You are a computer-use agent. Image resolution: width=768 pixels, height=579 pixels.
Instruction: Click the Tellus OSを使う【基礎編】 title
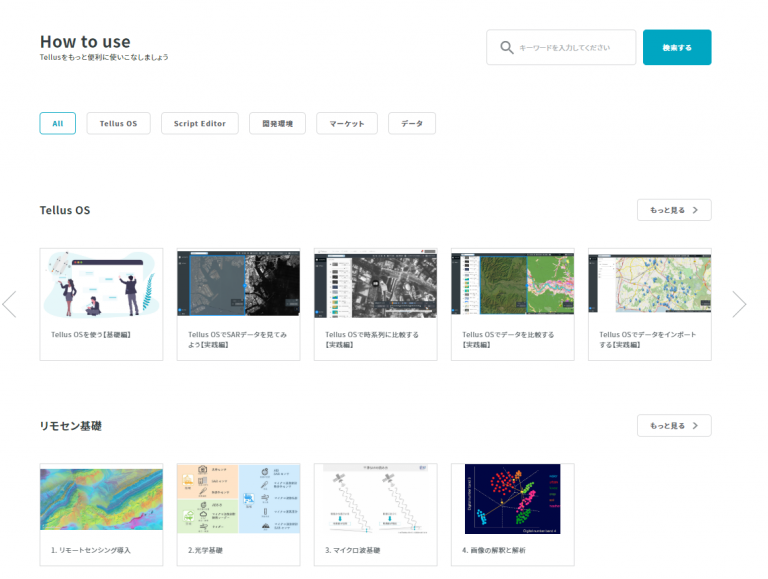point(91,335)
